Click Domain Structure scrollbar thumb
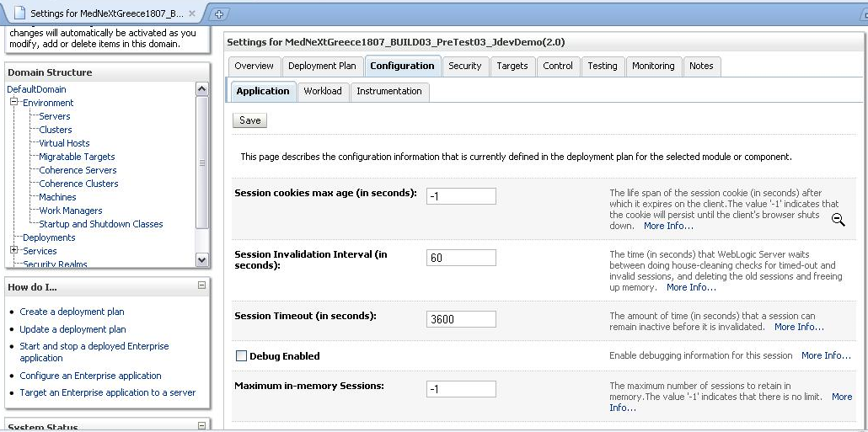The image size is (868, 432). click(202, 163)
